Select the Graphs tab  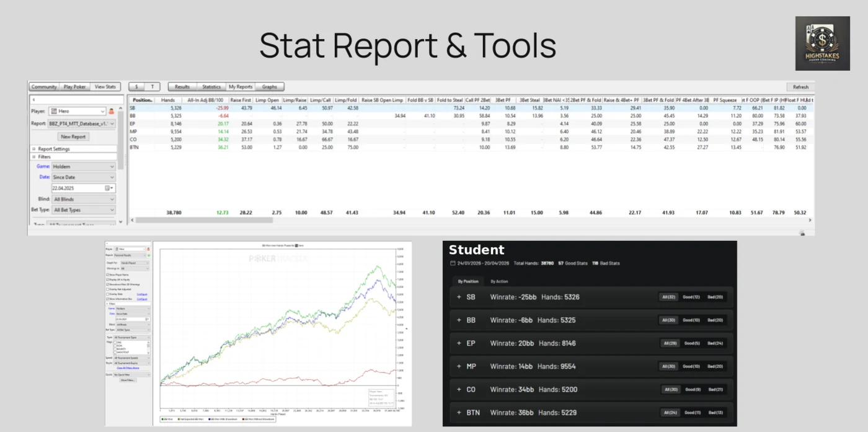pos(270,87)
